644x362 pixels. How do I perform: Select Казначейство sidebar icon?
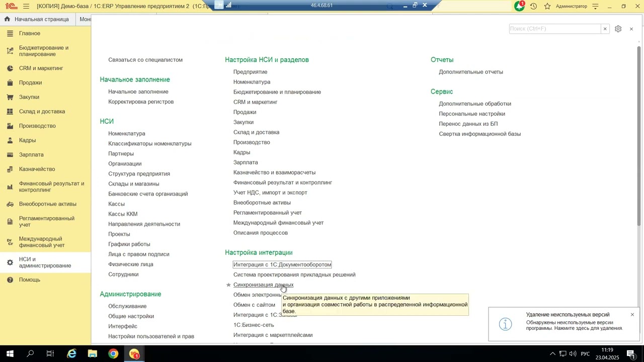(10, 169)
